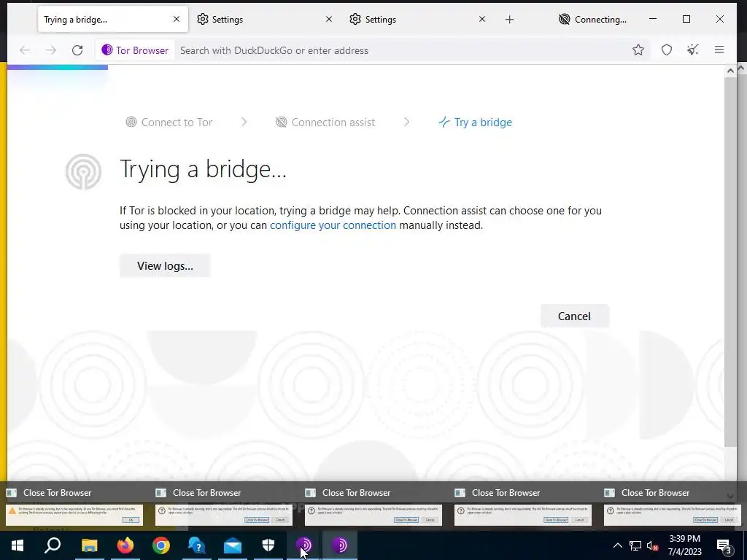Screen dimensions: 747x560
Task: Select the Settings tab next to the plus button
Action: pyautogui.click(x=418, y=20)
